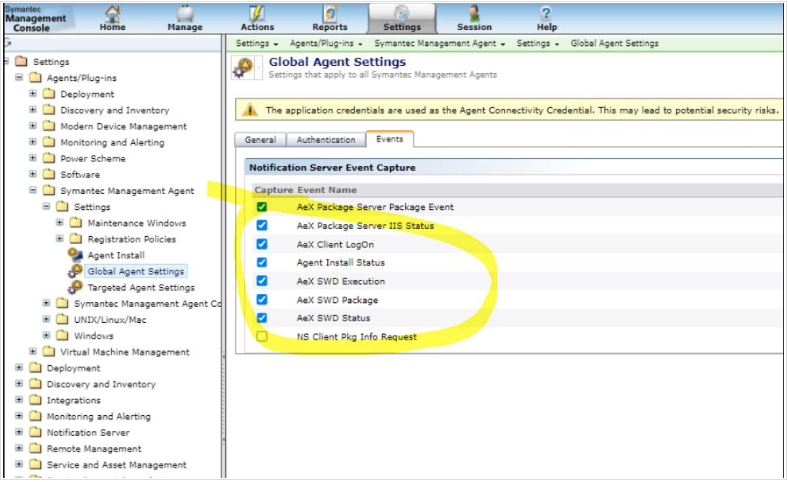Expand the Virtual Machine Management node

33,352
